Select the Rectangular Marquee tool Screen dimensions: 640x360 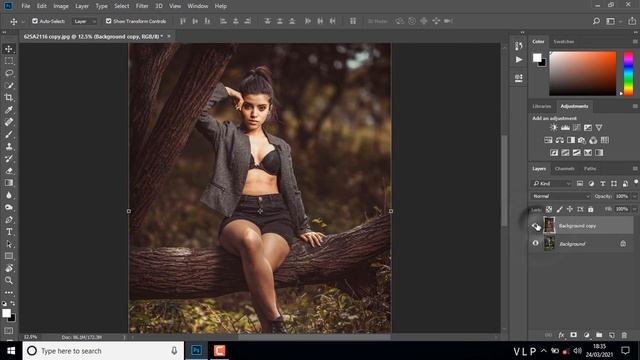click(9, 61)
